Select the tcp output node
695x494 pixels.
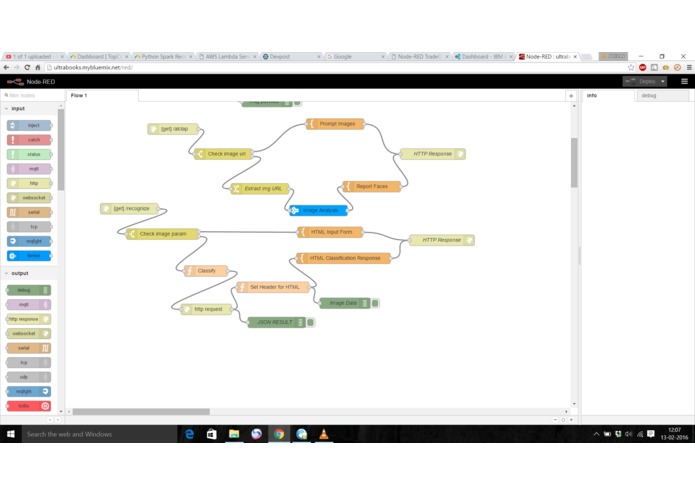click(29, 362)
